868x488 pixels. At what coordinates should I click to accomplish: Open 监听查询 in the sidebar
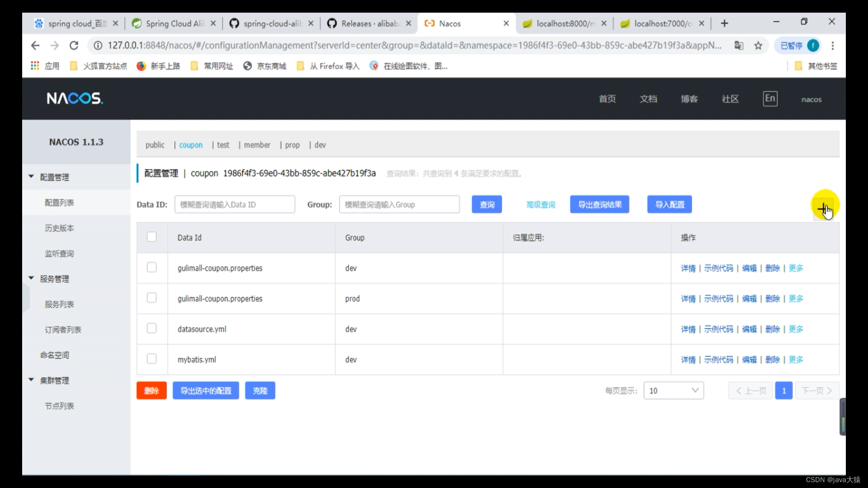[59, 253]
